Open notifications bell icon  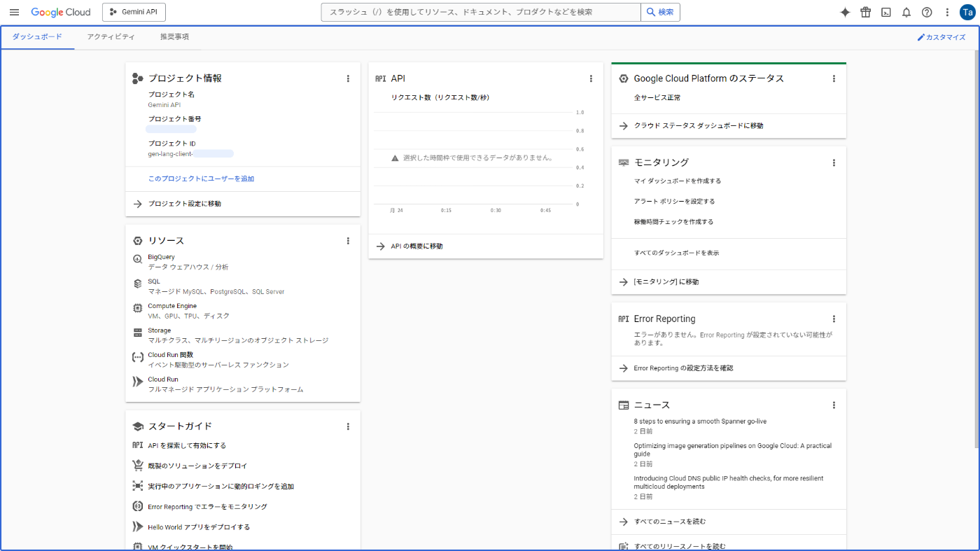coord(906,12)
